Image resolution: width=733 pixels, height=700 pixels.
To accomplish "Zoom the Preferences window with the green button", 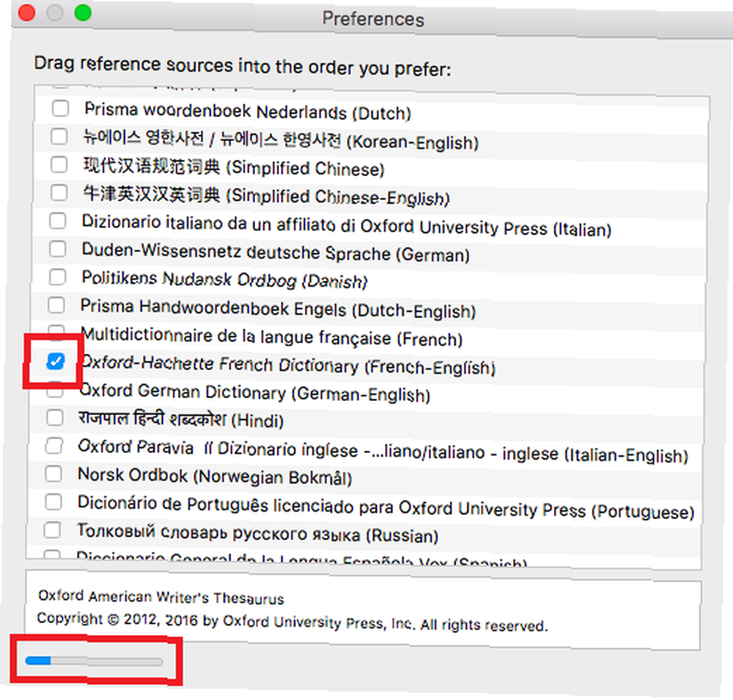I will click(83, 12).
